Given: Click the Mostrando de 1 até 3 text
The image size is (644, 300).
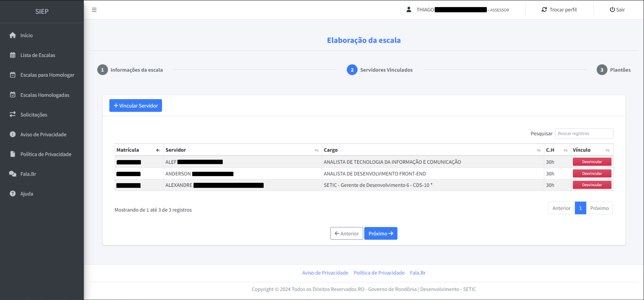Looking at the screenshot, I should coord(153,210).
